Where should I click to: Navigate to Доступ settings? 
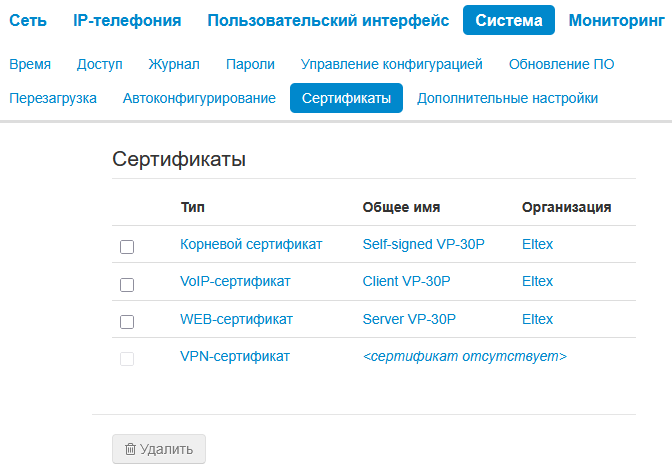[x=99, y=64]
